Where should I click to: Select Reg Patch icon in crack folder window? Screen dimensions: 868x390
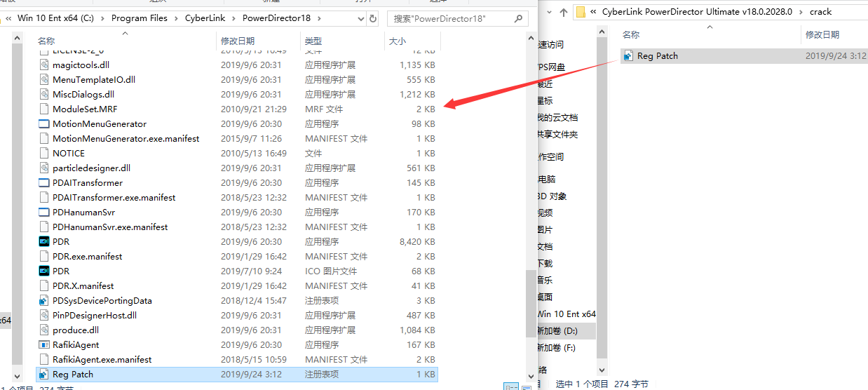[x=629, y=55]
